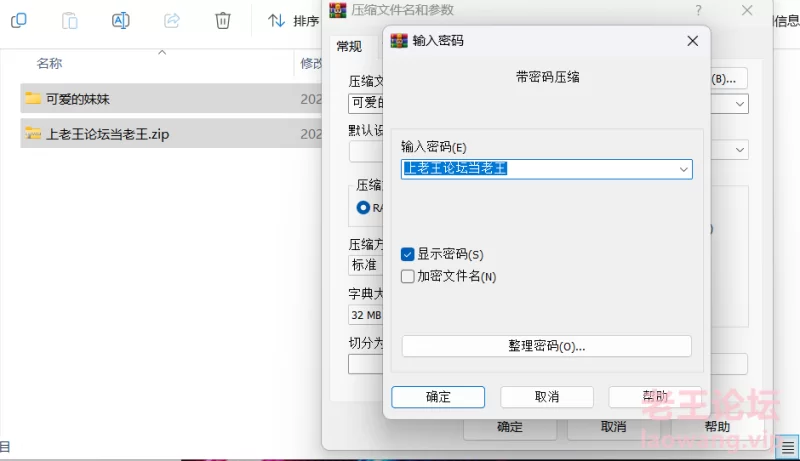Viewport: 800px width, 461px height.
Task: Select the RAR format radio button
Action: (363, 208)
